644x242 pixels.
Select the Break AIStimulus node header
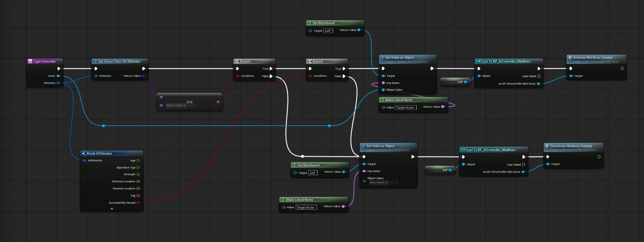click(x=112, y=154)
